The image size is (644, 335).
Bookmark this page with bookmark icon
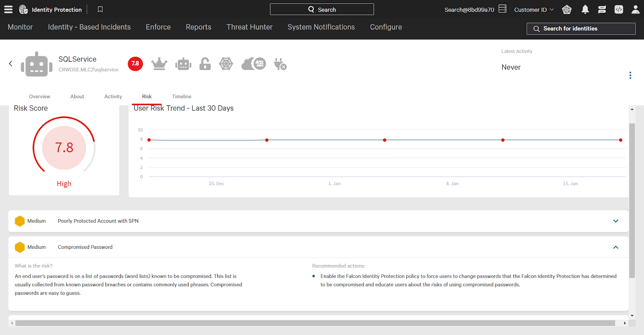point(100,9)
